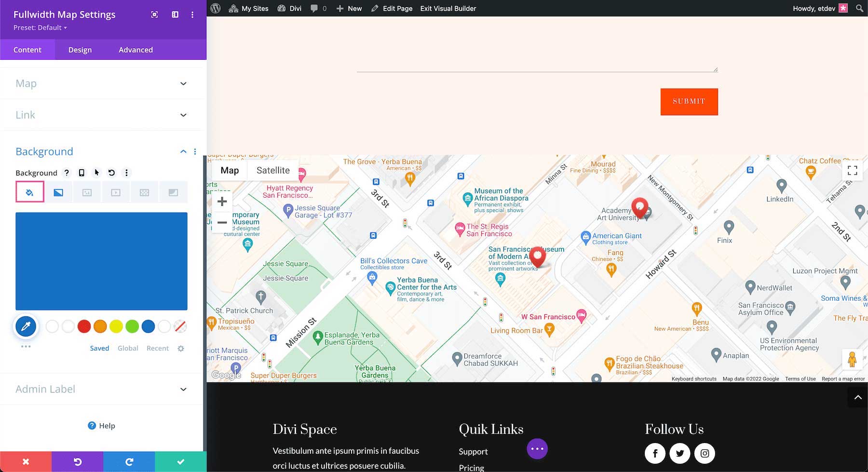Image resolution: width=868 pixels, height=472 pixels.
Task: Select the gradient background type
Action: (x=58, y=192)
